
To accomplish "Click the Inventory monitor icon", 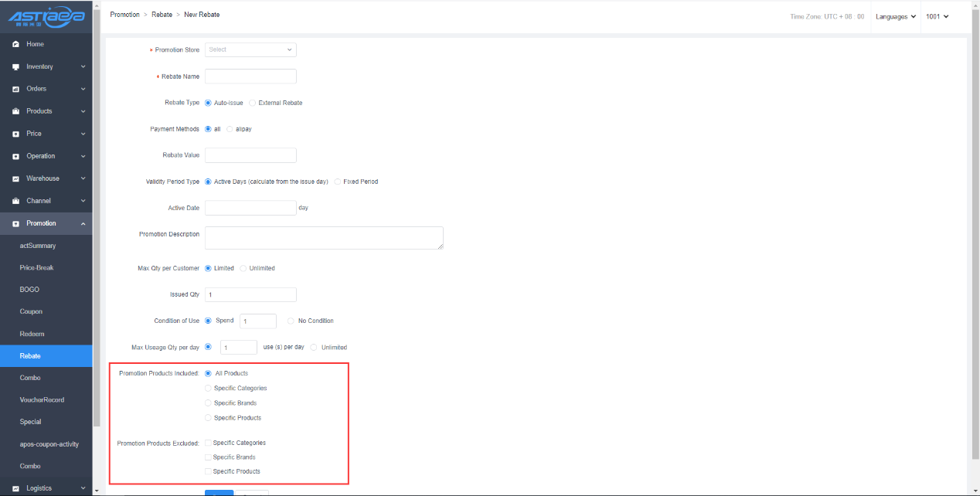I will 15,67.
